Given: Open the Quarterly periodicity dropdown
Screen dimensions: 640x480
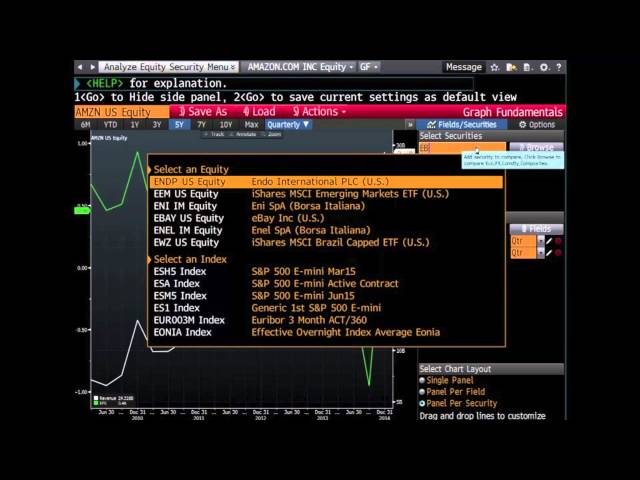Looking at the screenshot, I should click(289, 124).
